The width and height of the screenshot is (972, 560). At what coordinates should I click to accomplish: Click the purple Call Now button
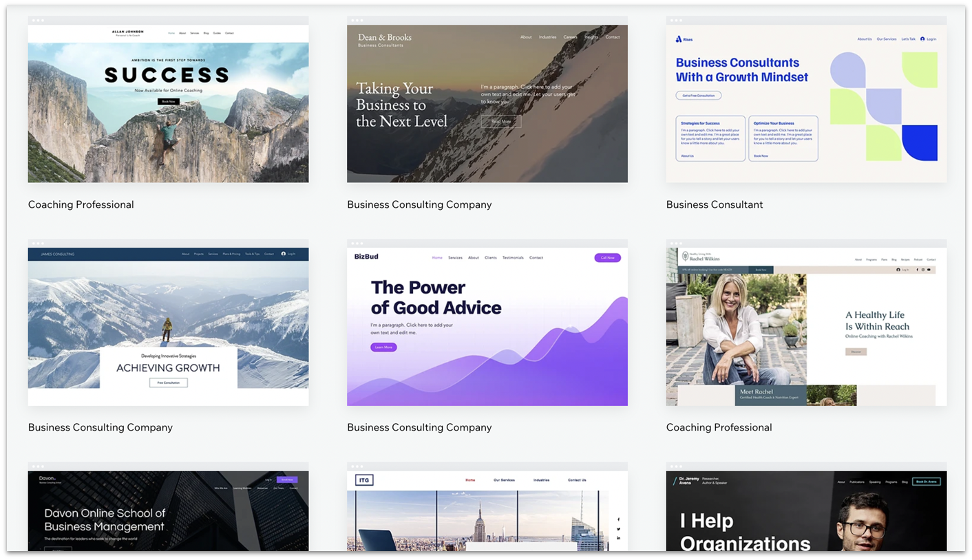coord(607,258)
